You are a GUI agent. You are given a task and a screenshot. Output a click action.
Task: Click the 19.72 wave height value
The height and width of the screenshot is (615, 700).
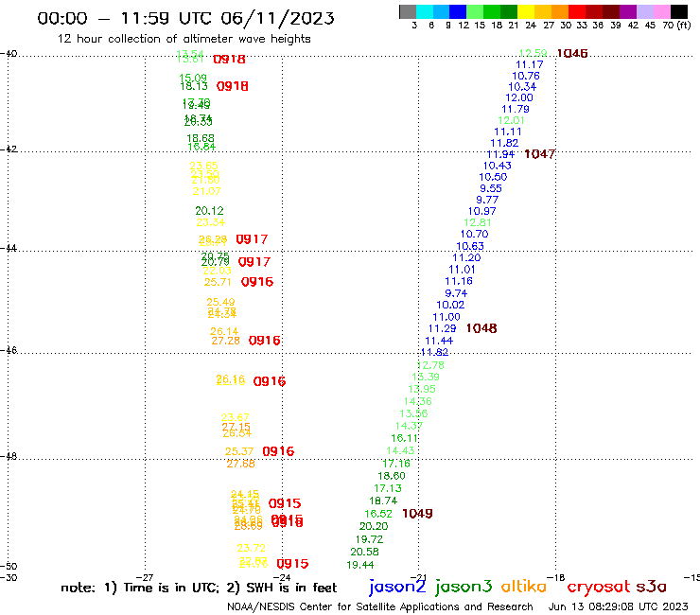tap(369, 539)
